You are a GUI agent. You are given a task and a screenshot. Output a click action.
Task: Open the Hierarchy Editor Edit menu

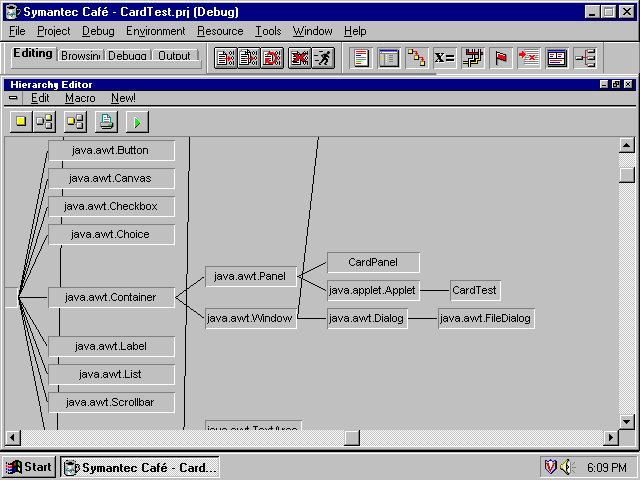point(40,98)
